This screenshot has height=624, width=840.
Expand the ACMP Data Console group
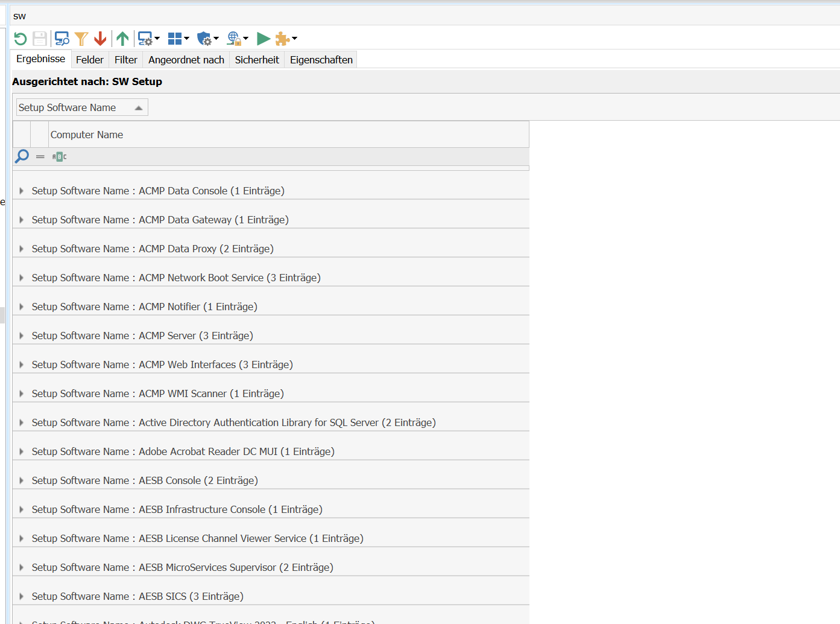(21, 191)
